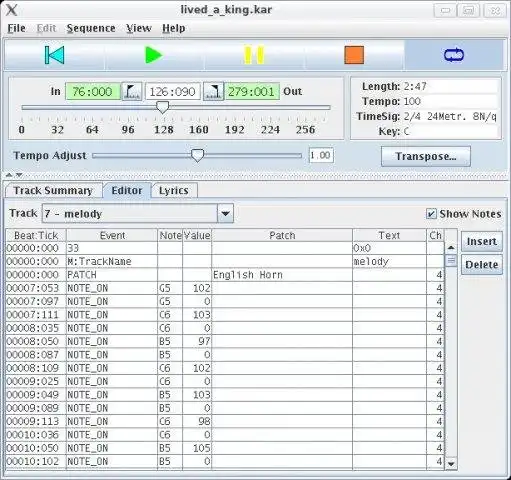Open the Sequence menu
The image size is (511, 480).
point(91,28)
